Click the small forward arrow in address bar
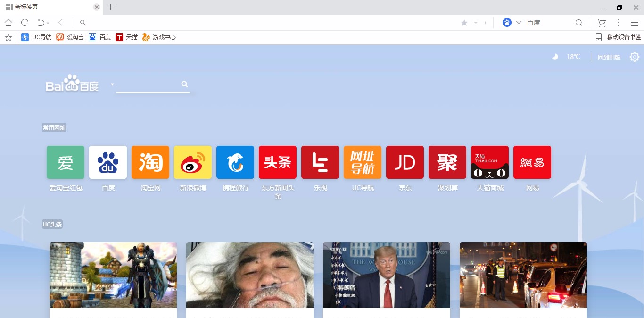Image resolution: width=644 pixels, height=318 pixels. 485,23
